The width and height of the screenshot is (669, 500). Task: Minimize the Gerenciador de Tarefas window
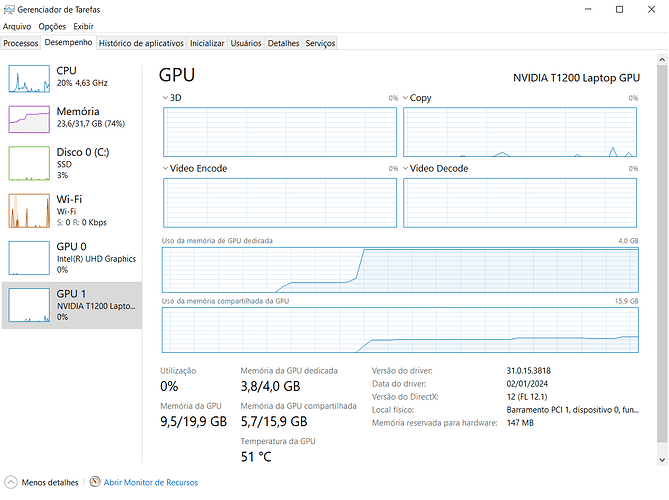point(588,9)
